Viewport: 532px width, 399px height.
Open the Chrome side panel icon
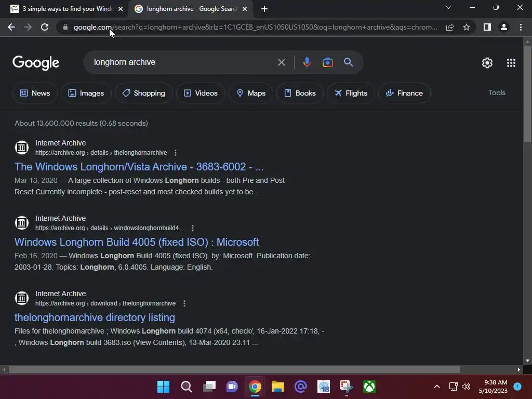(x=487, y=27)
